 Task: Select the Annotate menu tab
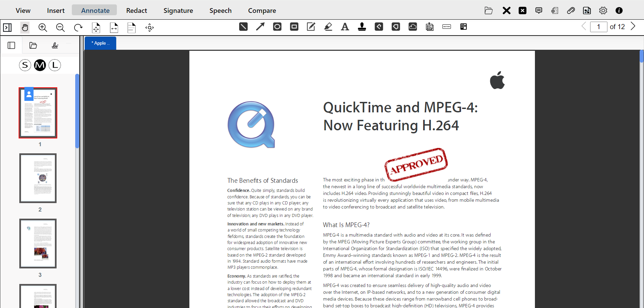[95, 10]
